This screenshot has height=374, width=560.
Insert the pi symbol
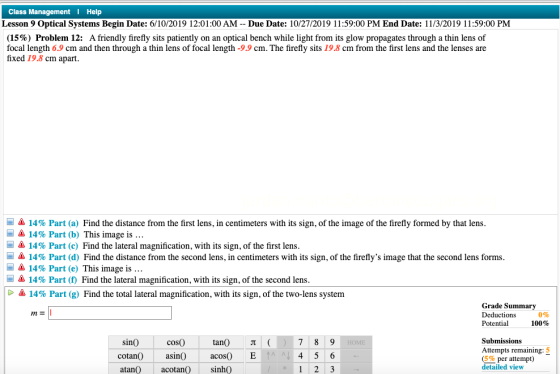coord(253,342)
